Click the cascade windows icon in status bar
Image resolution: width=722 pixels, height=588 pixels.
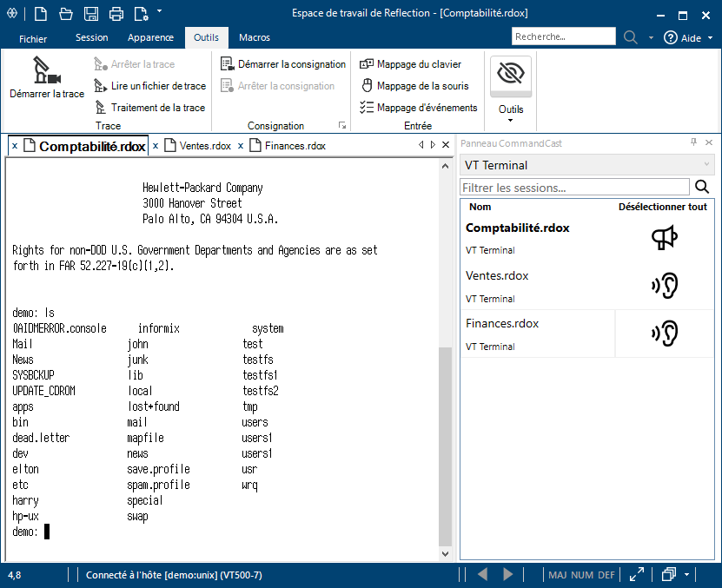coord(669,574)
